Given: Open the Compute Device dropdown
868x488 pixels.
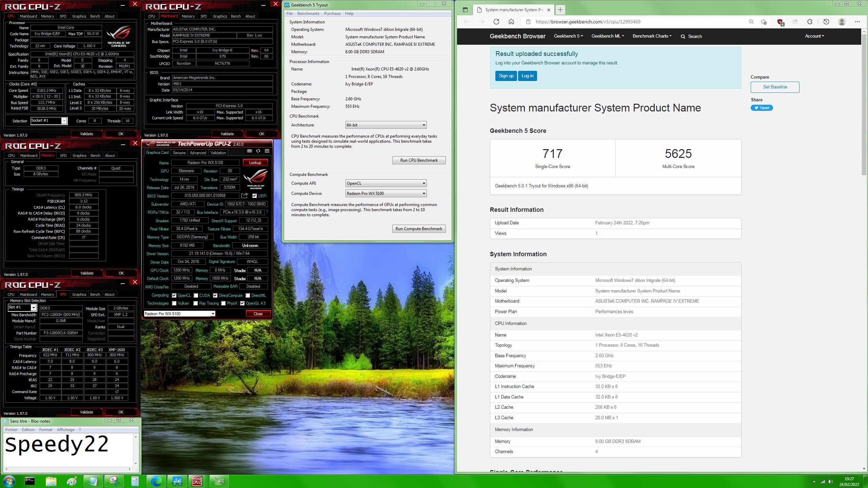Looking at the screenshot, I should tap(386, 194).
